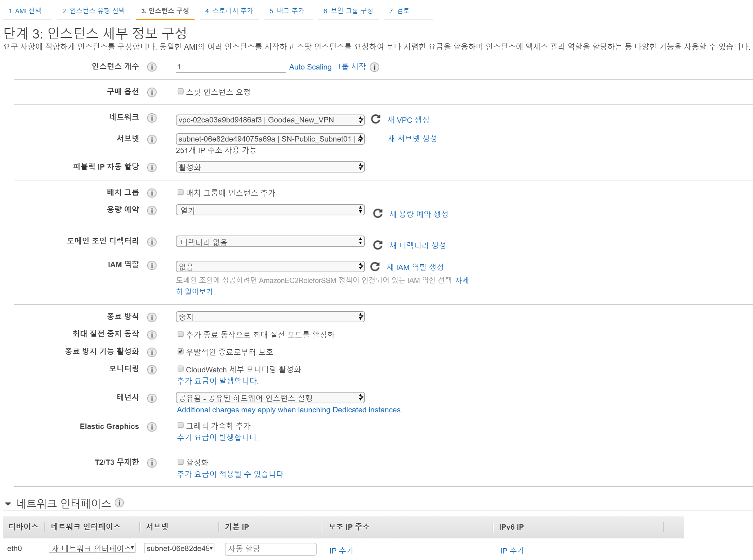Click the Auto Scaling 그룹 시작 link
The height and width of the screenshot is (560, 753).
[x=327, y=67]
